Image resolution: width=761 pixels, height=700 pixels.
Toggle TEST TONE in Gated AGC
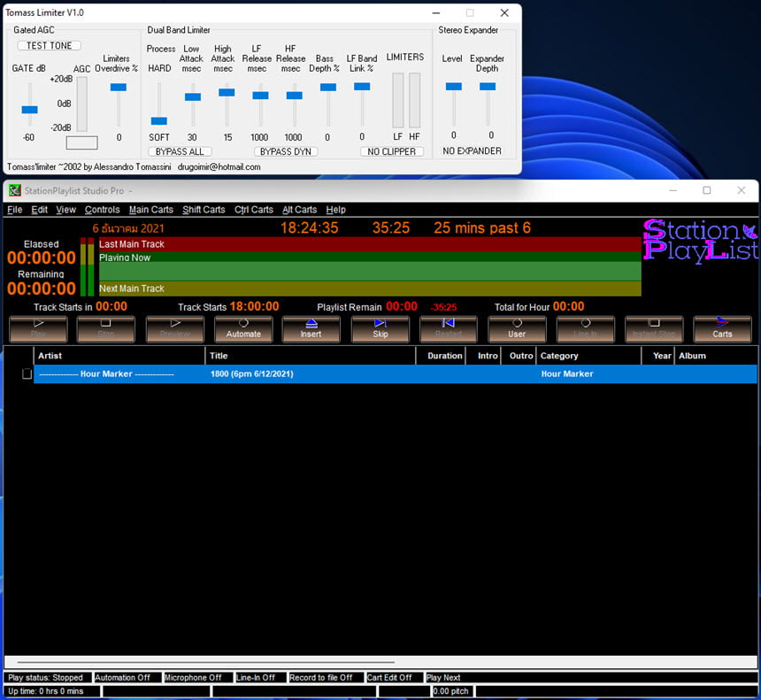49,46
